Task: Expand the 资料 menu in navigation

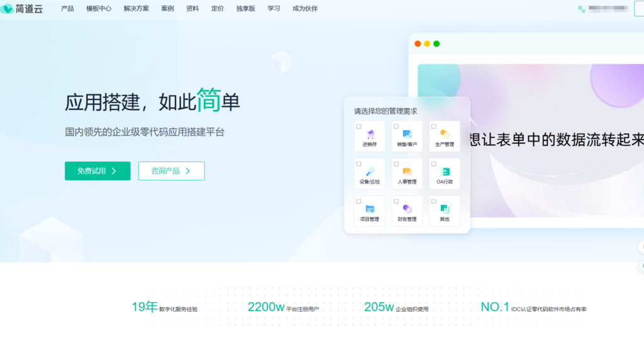Action: (192, 9)
